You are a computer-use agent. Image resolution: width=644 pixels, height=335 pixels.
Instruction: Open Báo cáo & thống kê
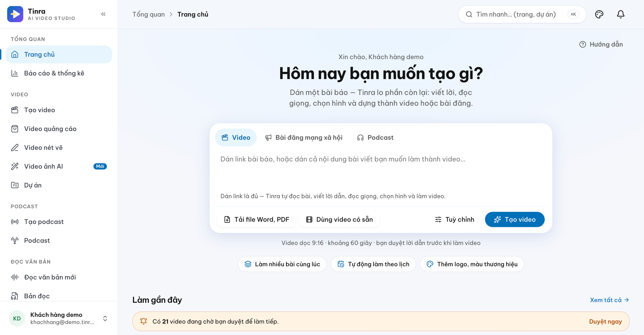click(59, 73)
